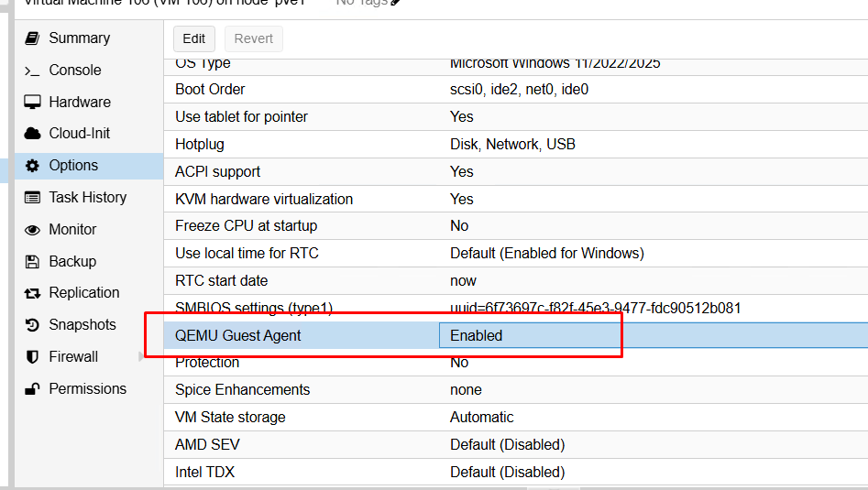Click the SMBIOS uuid value
The height and width of the screenshot is (490, 868).
(595, 308)
